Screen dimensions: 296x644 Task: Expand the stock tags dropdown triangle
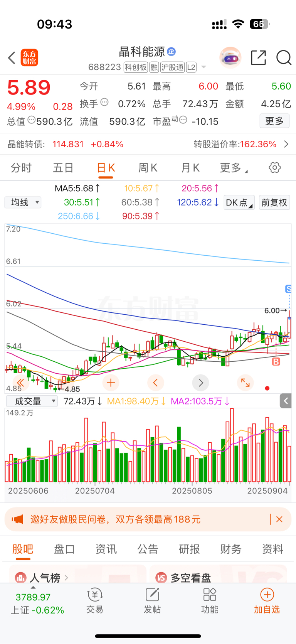[203, 67]
